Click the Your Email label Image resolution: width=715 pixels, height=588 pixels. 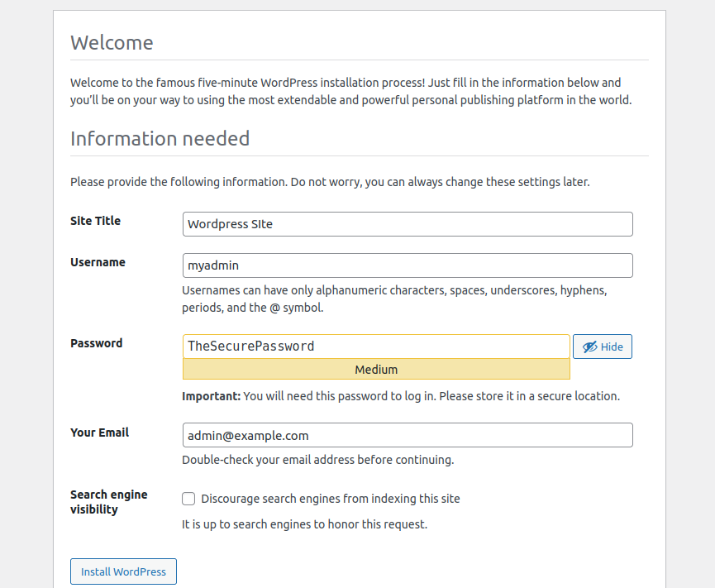point(99,433)
